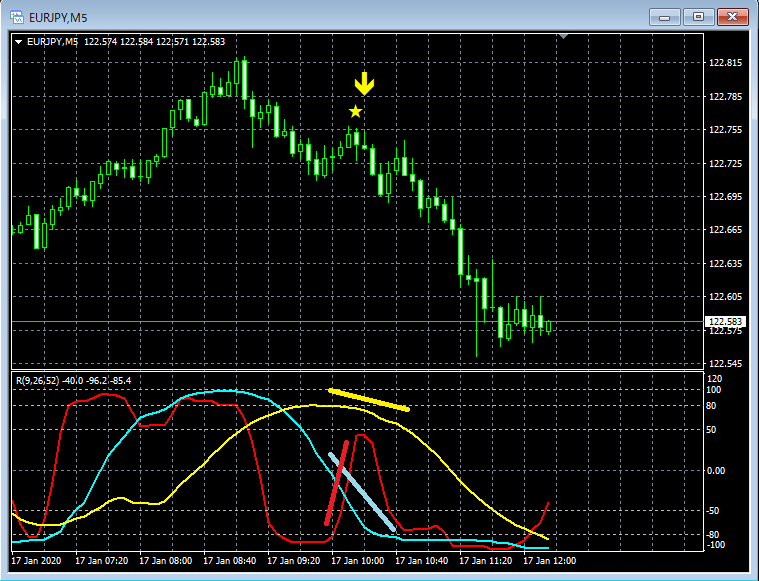Expand the chart dropdown triangle beside EURJPY,M5

pos(18,42)
